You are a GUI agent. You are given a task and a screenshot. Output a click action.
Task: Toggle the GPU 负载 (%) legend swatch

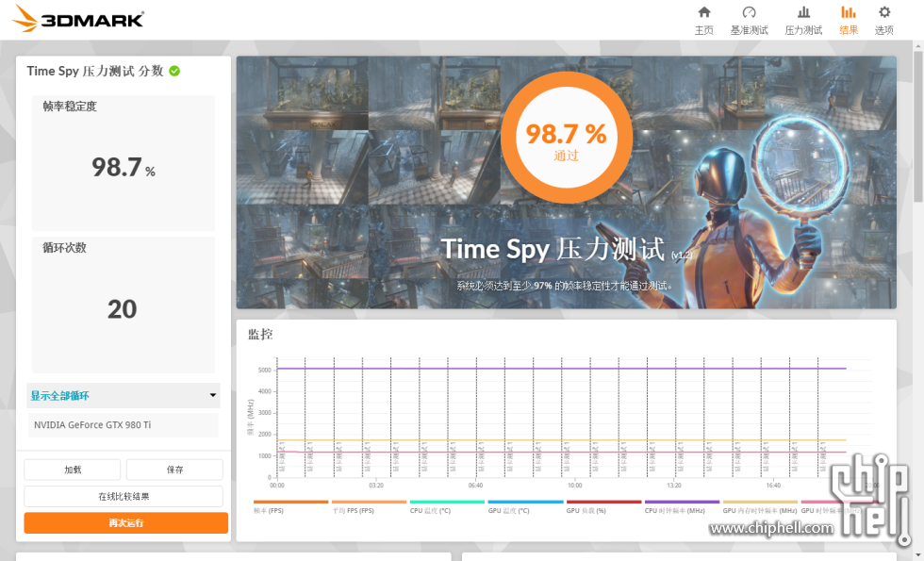click(x=603, y=502)
